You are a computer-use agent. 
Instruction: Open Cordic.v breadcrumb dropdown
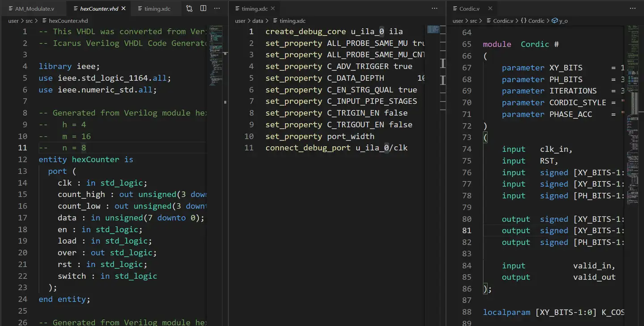(x=503, y=21)
